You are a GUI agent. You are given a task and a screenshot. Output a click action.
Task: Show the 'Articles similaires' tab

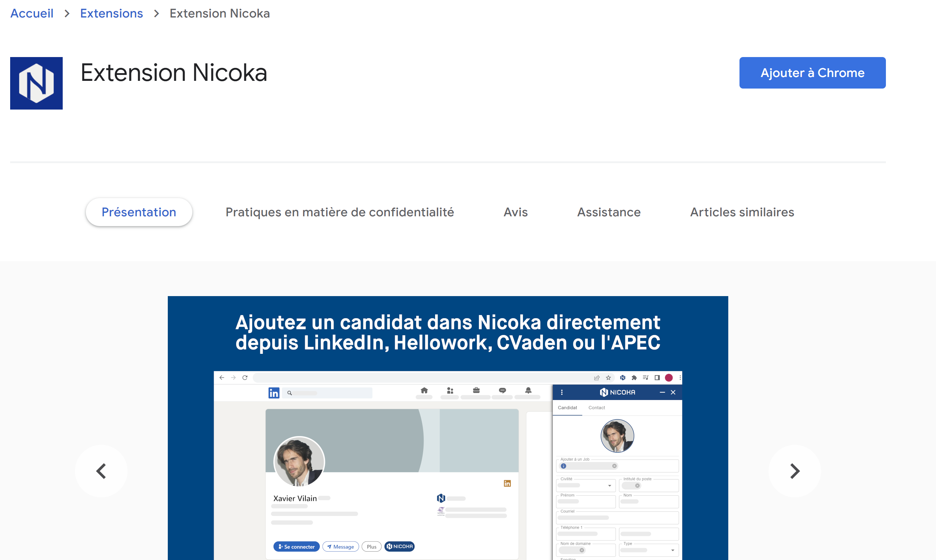[742, 212]
